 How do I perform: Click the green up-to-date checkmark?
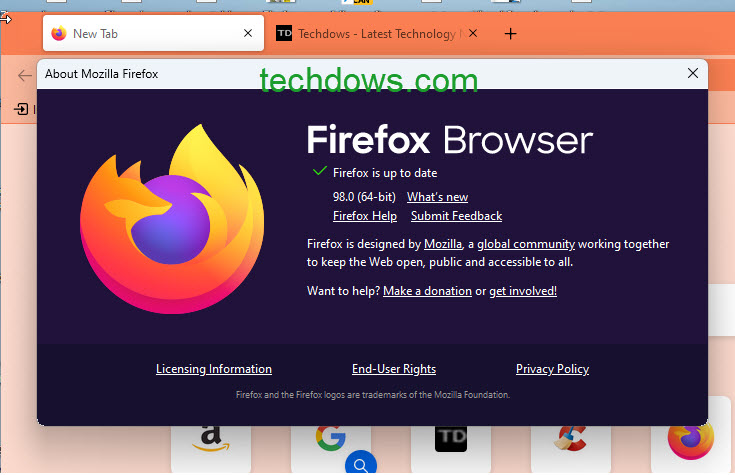tap(319, 171)
